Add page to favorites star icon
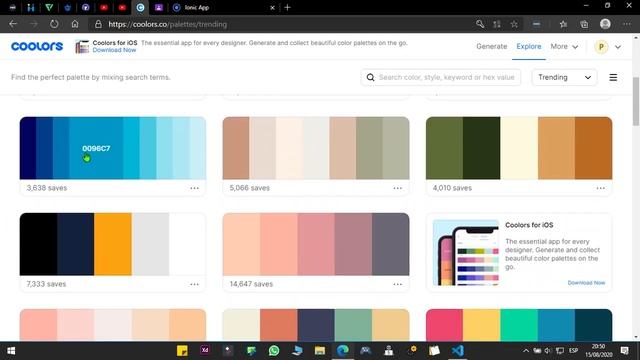Screen dimensions: 640x360 514,24
